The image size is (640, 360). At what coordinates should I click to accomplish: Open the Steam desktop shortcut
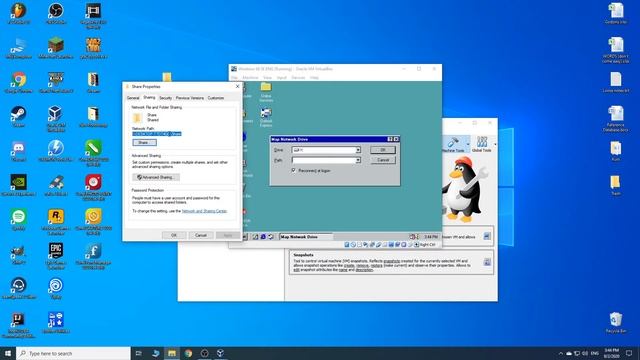[19, 117]
